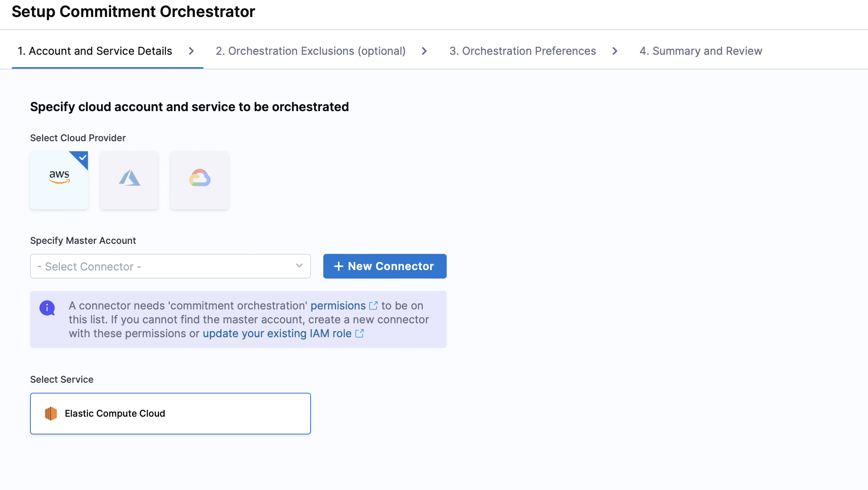The height and width of the screenshot is (490, 868).
Task: Click chevron after Account and Service Details
Action: click(191, 51)
